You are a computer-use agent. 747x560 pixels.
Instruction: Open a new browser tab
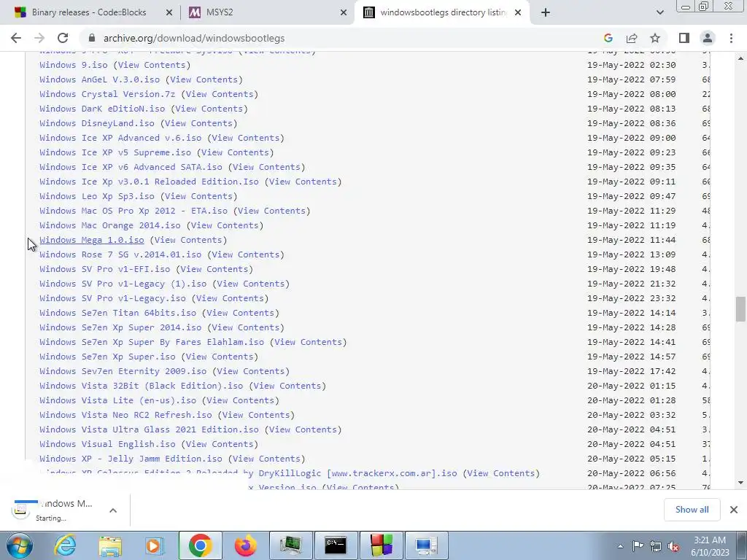(x=546, y=13)
